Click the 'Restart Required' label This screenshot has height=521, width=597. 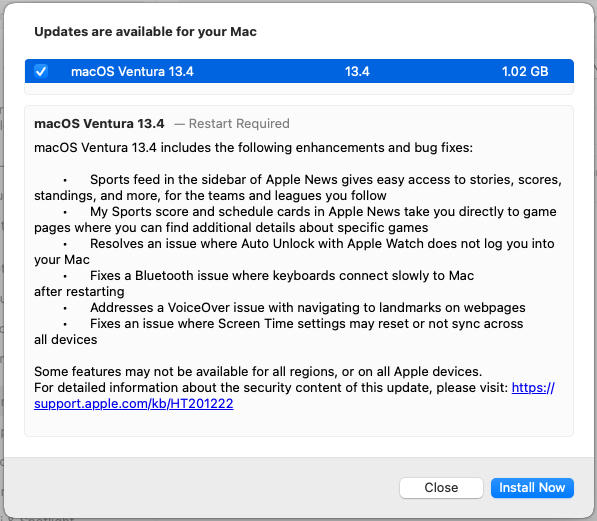pyautogui.click(x=239, y=123)
